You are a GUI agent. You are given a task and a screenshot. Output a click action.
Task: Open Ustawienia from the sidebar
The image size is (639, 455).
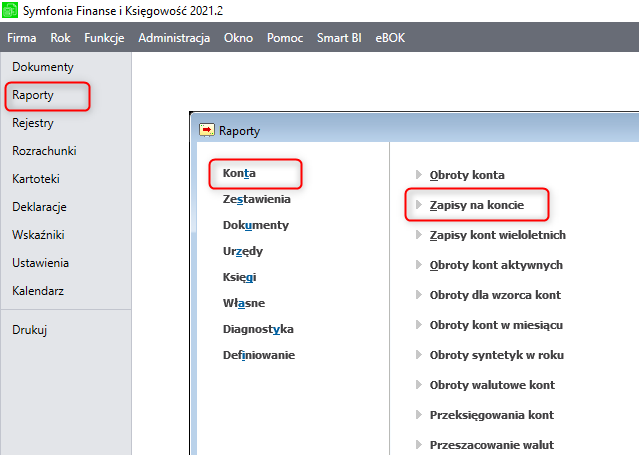pyautogui.click(x=40, y=263)
